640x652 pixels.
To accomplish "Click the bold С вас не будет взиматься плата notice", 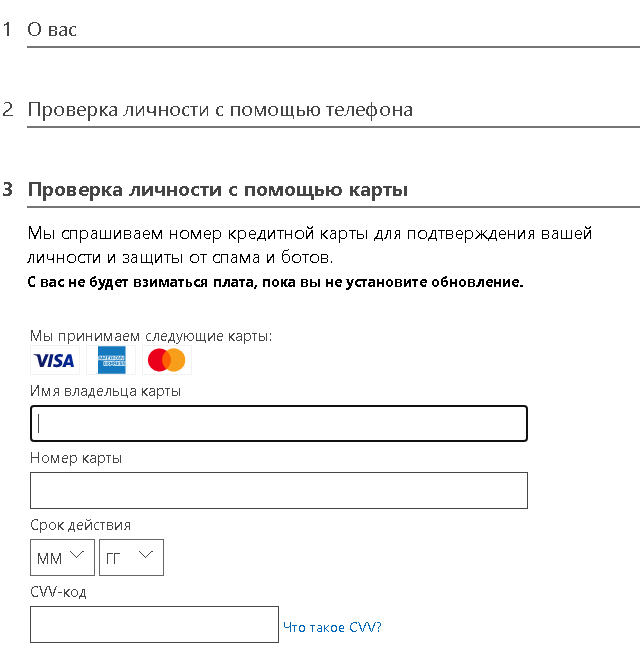I will point(275,282).
